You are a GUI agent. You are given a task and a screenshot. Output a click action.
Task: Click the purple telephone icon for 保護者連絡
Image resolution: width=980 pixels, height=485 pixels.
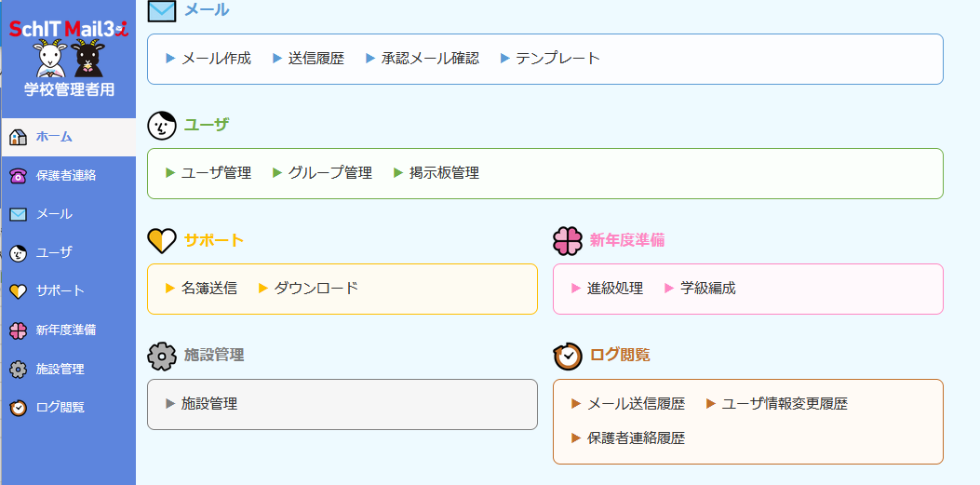[18, 176]
